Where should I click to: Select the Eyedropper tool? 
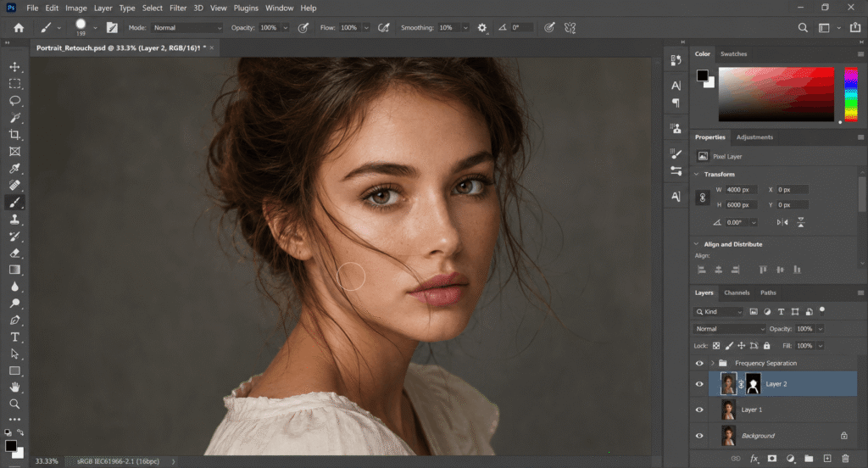tap(15, 169)
